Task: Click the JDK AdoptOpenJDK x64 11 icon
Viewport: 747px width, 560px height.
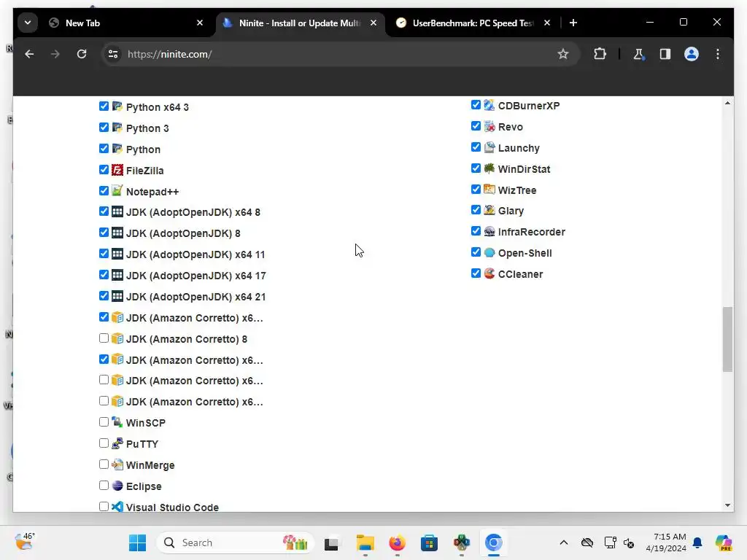Action: click(x=117, y=254)
